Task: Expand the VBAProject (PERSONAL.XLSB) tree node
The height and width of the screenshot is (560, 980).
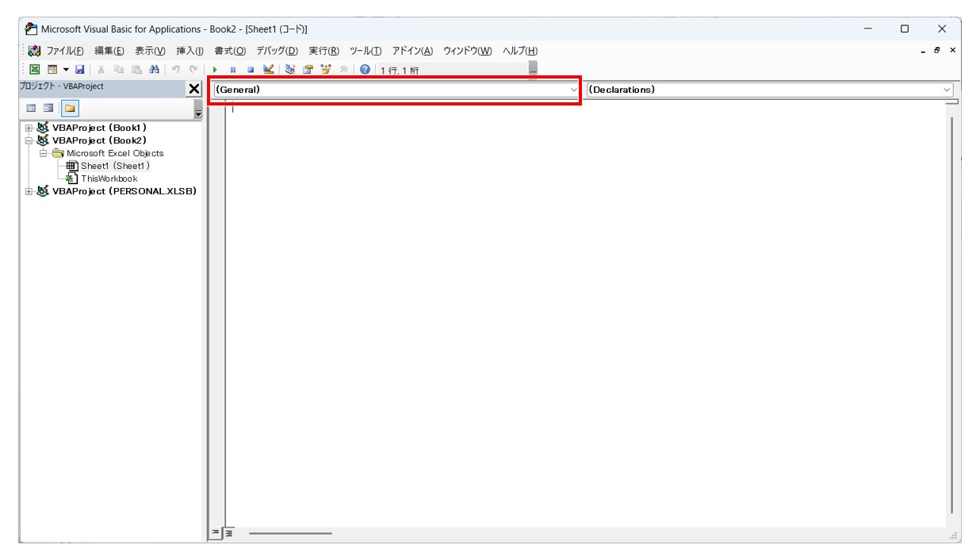Action: [x=29, y=191]
